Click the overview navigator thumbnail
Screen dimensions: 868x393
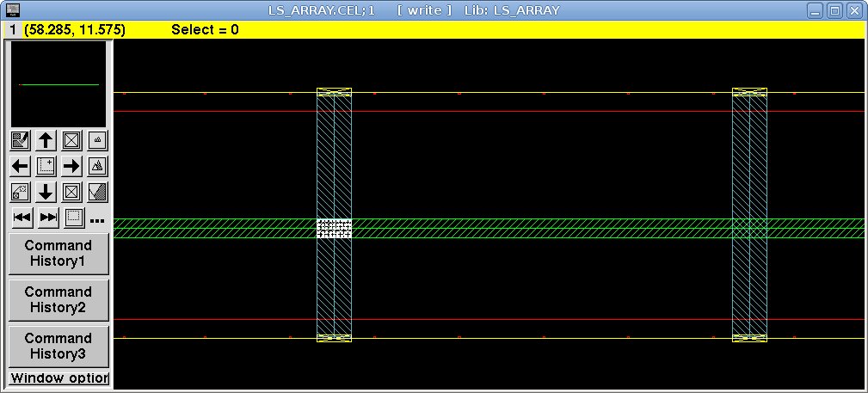tap(58, 84)
